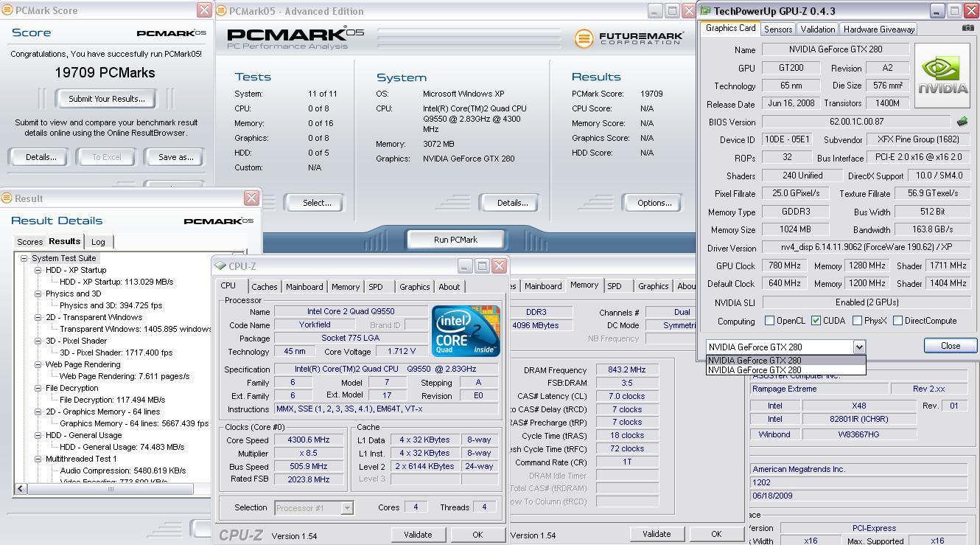Click OK in the front CPU-Z window

(477, 535)
